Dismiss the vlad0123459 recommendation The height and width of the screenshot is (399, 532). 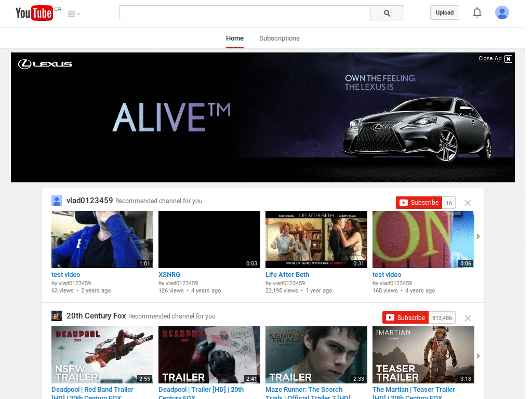[468, 203]
